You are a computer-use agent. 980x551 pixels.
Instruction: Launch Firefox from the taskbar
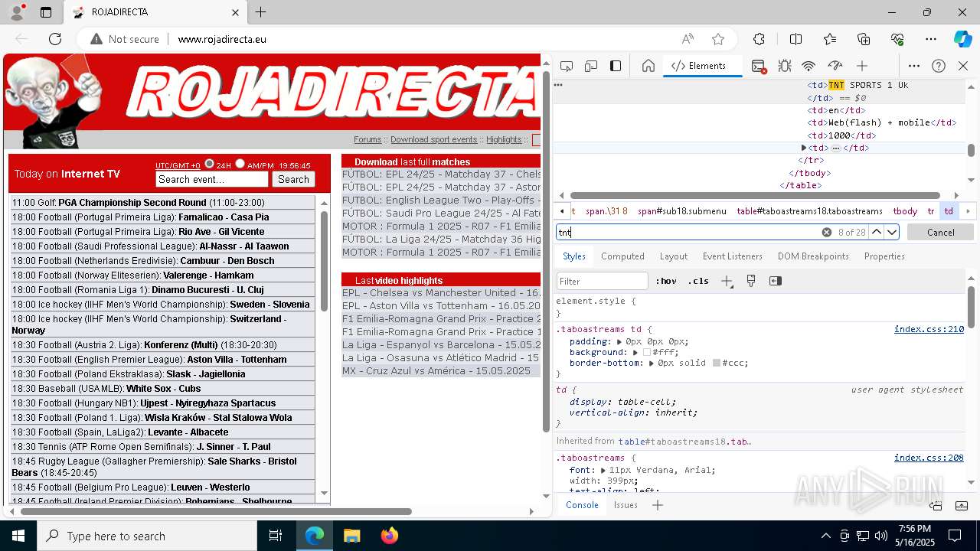[390, 536]
